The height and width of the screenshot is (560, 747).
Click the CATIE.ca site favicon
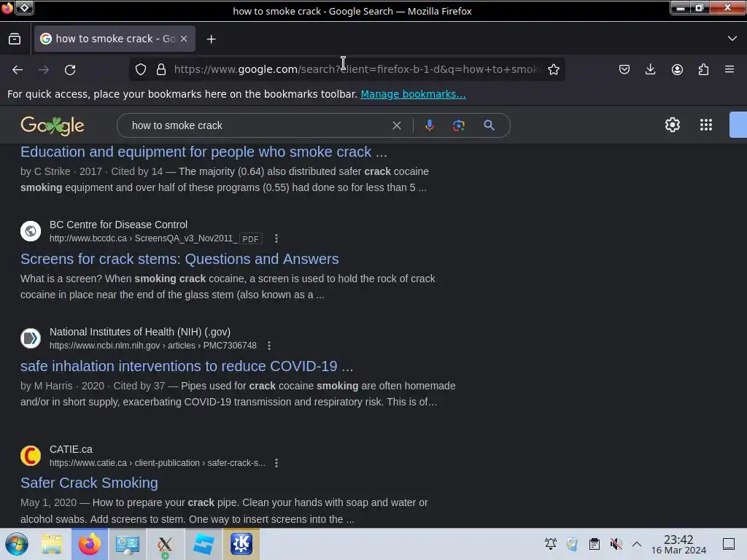(31, 456)
